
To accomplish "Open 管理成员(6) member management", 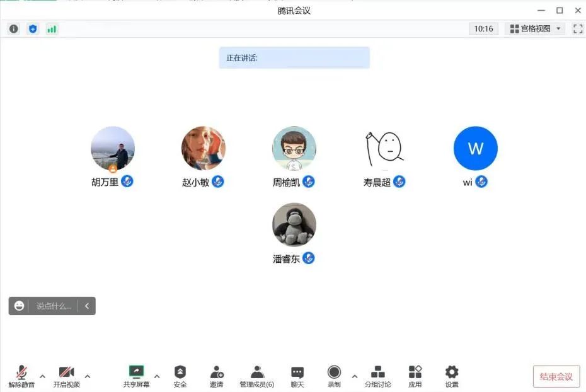I will pos(257,376).
